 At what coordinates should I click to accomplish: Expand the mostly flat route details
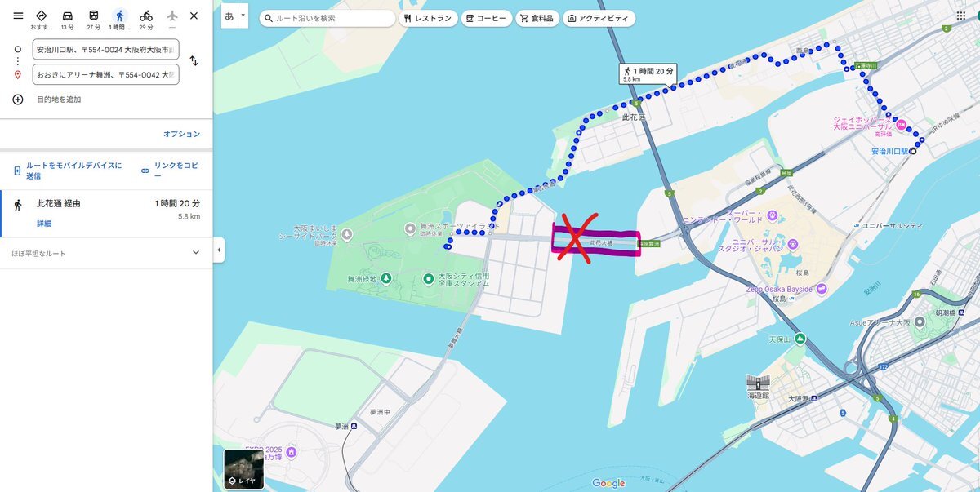pos(195,253)
